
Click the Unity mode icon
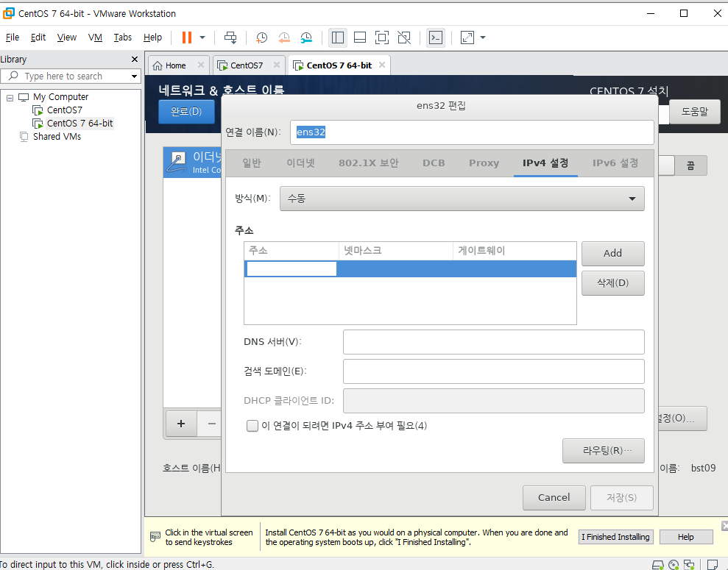404,38
